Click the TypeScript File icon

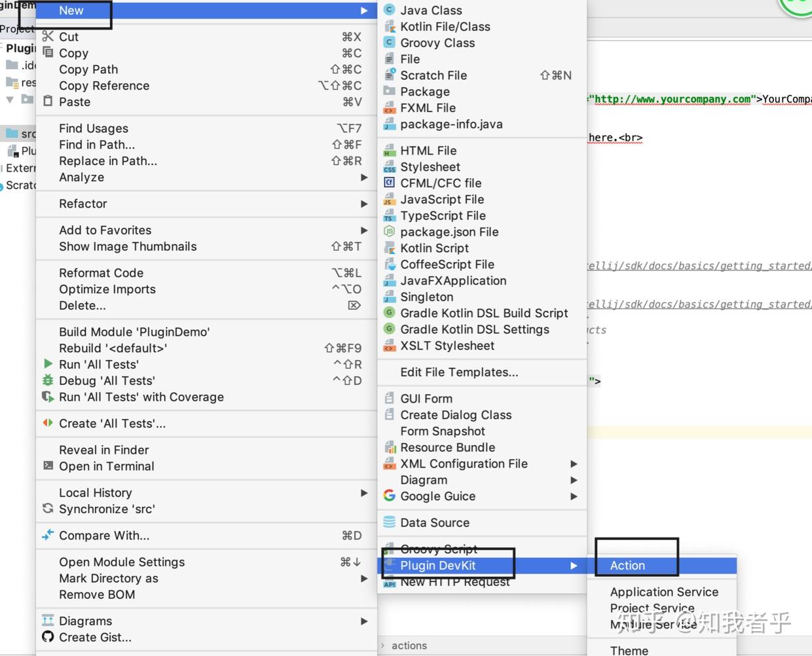point(389,215)
